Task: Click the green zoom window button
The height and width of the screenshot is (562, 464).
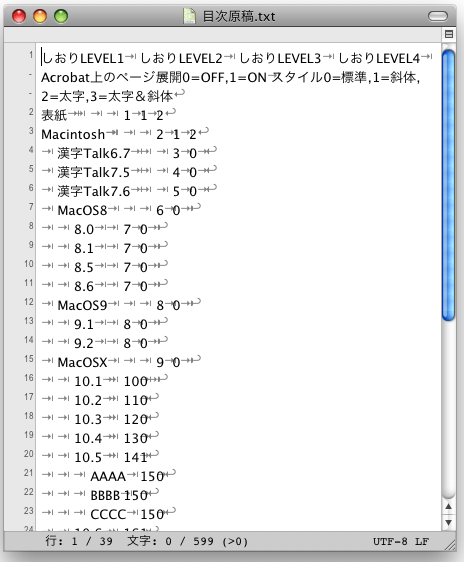Action: point(61,16)
